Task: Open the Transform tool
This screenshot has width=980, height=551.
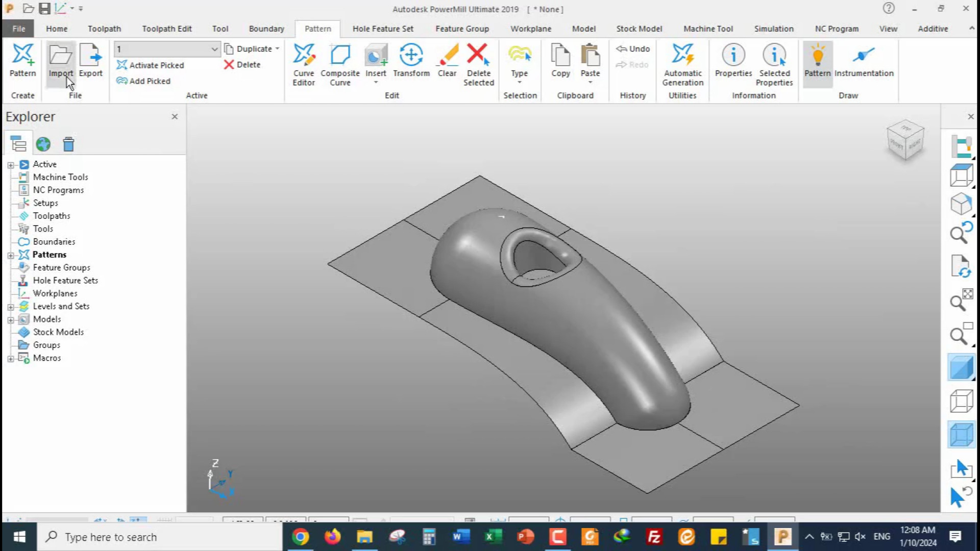Action: pyautogui.click(x=411, y=60)
